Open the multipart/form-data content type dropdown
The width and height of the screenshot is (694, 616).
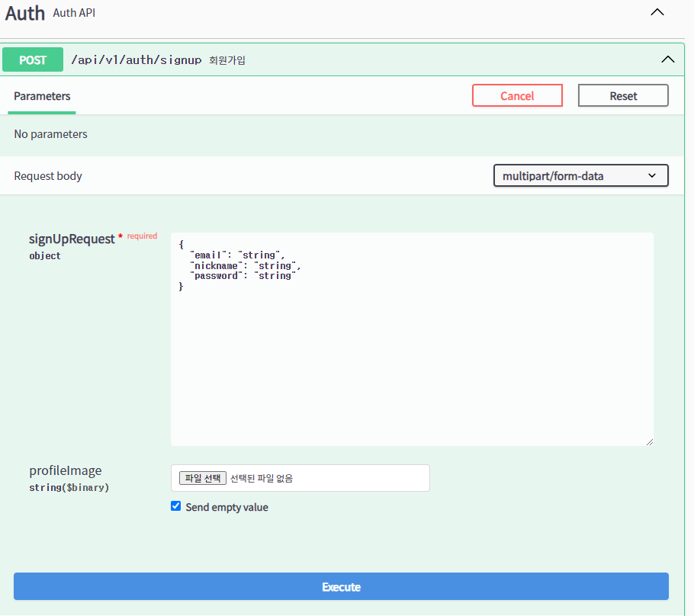580,175
